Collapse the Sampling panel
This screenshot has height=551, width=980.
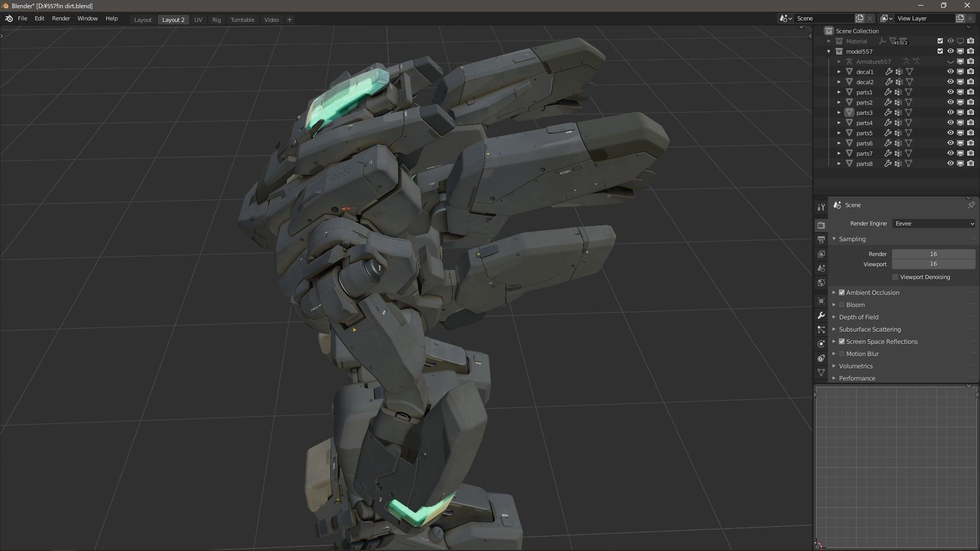834,239
